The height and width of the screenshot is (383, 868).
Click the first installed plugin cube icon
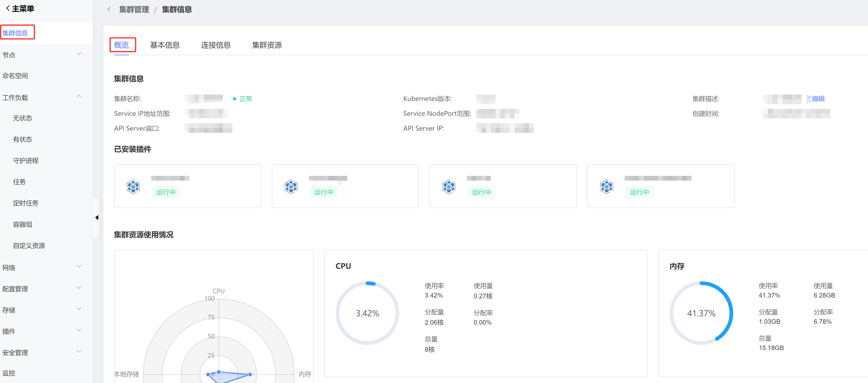pos(133,186)
